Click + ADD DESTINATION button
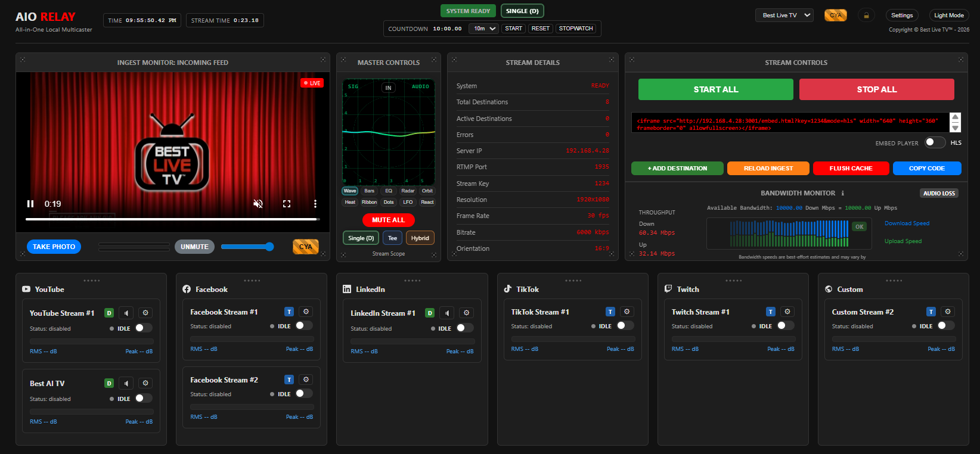The width and height of the screenshot is (980, 454). point(677,169)
